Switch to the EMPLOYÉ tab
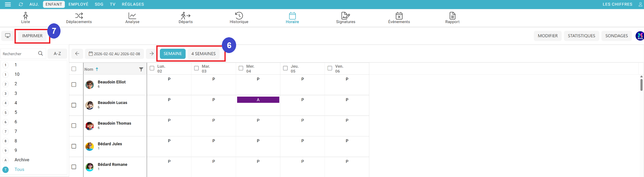Viewport: 644px width, 177px height. [x=78, y=4]
